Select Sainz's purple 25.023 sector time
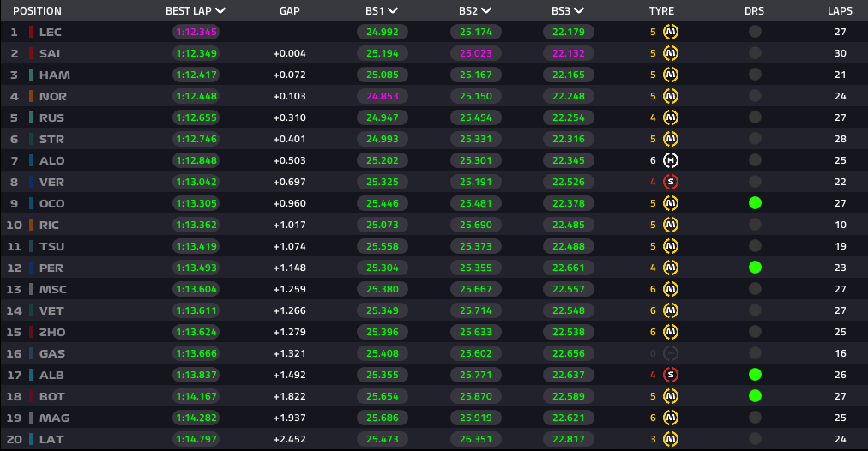 [475, 53]
